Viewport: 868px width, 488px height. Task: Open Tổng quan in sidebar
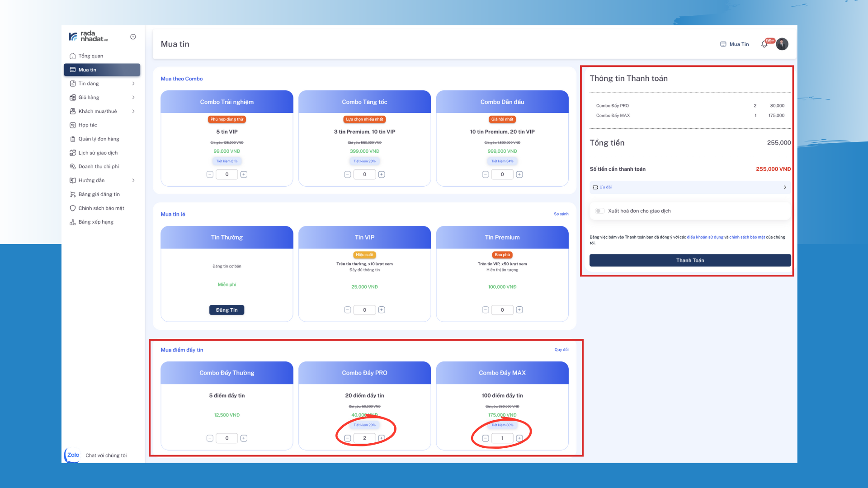[90, 56]
